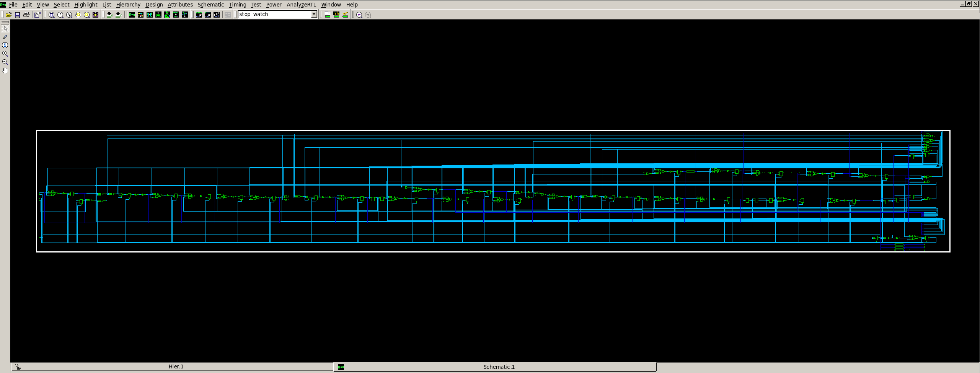Open the Edit menu
Screen dimensions: 980x373
27,5
